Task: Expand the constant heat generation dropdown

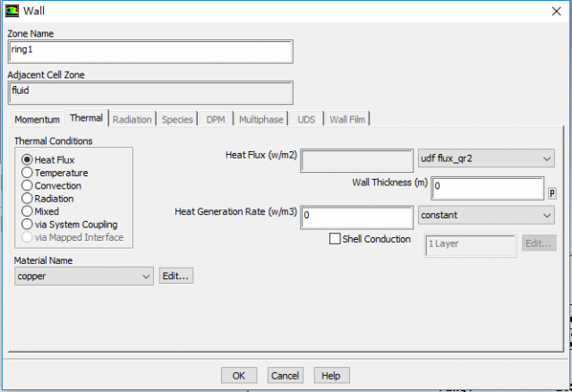Action: (486, 216)
